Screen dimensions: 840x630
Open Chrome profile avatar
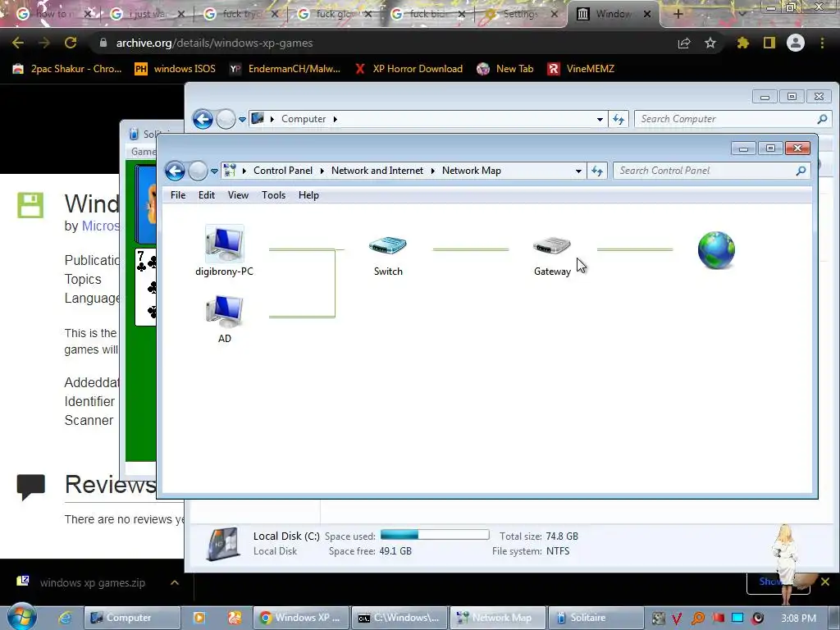click(796, 43)
